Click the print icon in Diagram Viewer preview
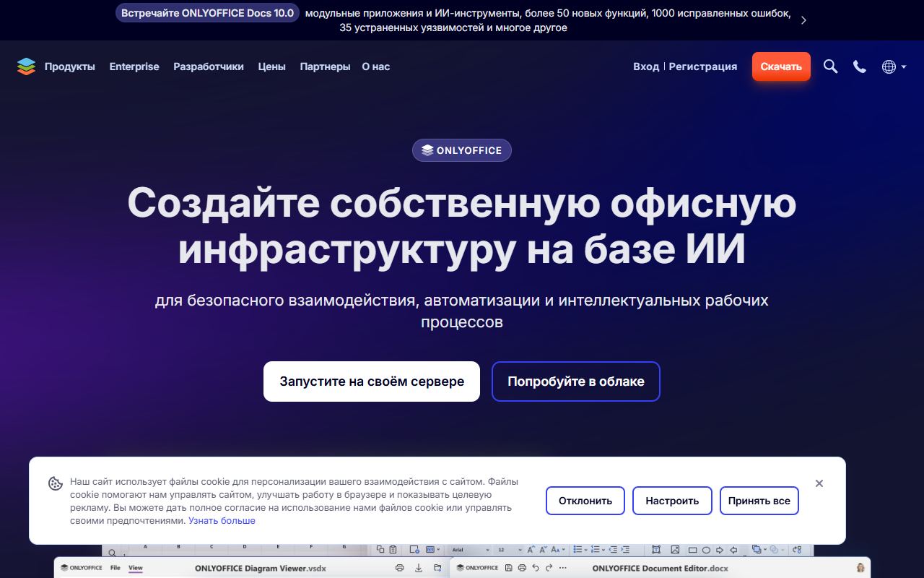Image resolution: width=924 pixels, height=578 pixels. click(x=400, y=568)
